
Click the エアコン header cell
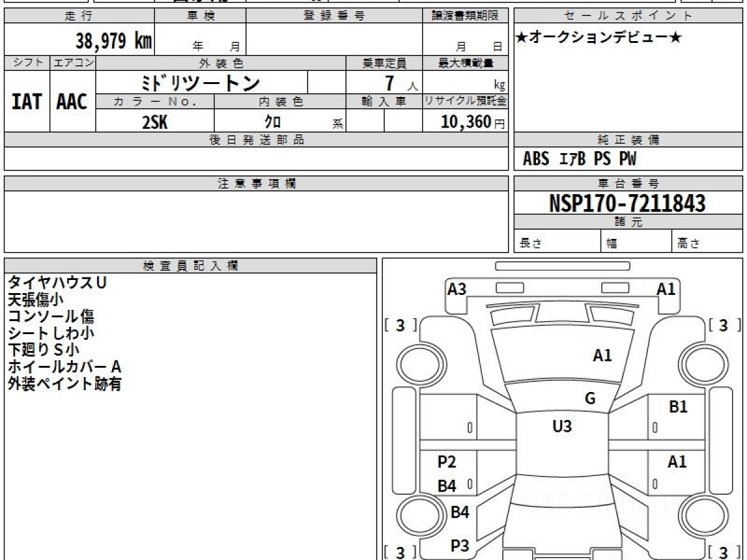click(x=73, y=63)
